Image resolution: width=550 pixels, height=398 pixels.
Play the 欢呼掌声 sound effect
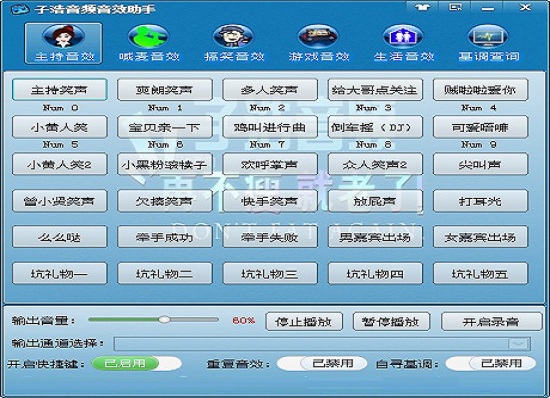(270, 164)
